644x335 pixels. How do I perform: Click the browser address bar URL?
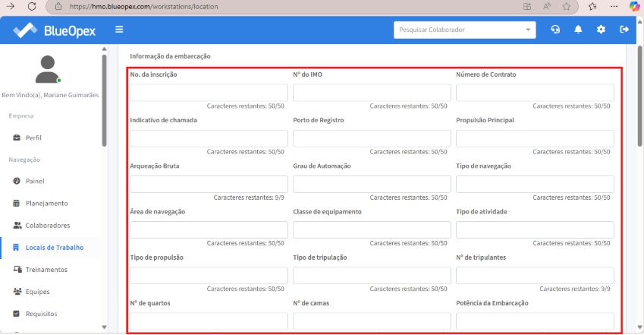tap(144, 7)
